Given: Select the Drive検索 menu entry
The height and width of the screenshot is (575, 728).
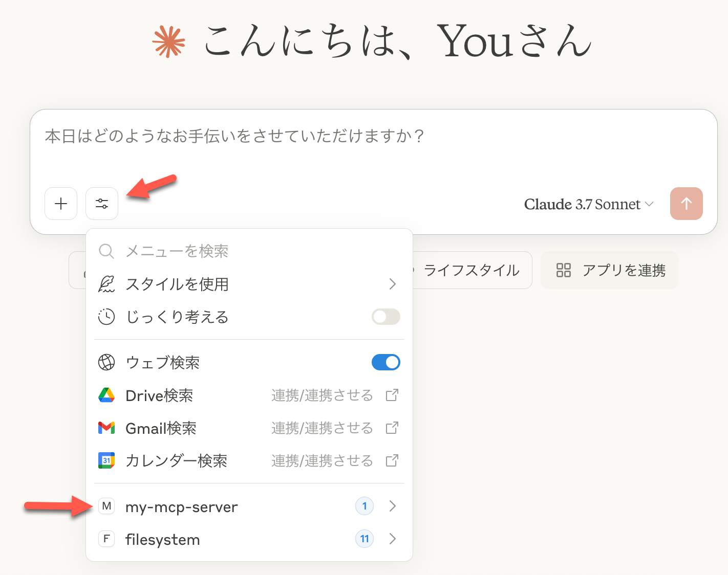Looking at the screenshot, I should [249, 395].
